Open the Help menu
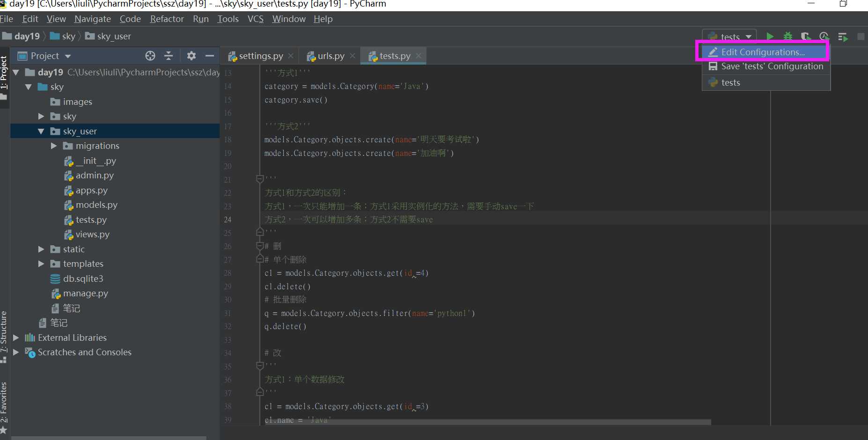The height and width of the screenshot is (440, 868). pyautogui.click(x=323, y=19)
